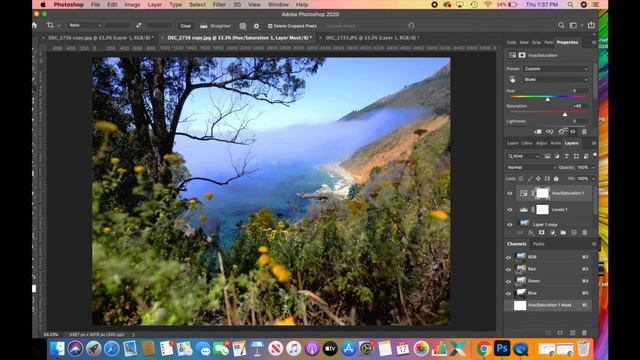Open the color range dropdown showing Blues

pos(556,80)
